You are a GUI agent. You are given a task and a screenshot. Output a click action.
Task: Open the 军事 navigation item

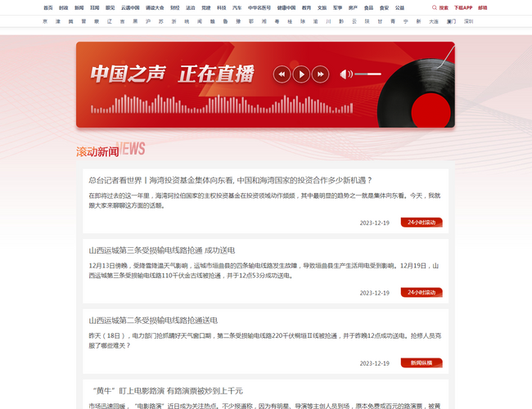pos(337,7)
